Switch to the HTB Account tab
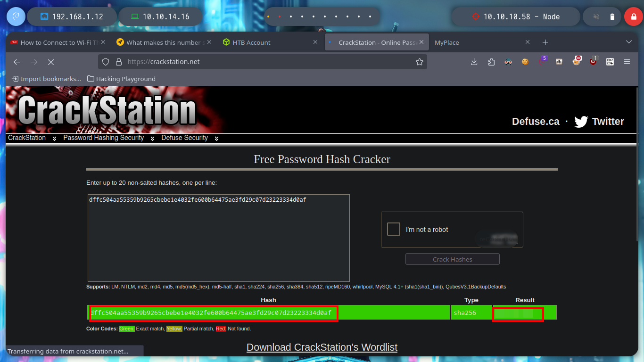The image size is (644, 362). tap(271, 42)
